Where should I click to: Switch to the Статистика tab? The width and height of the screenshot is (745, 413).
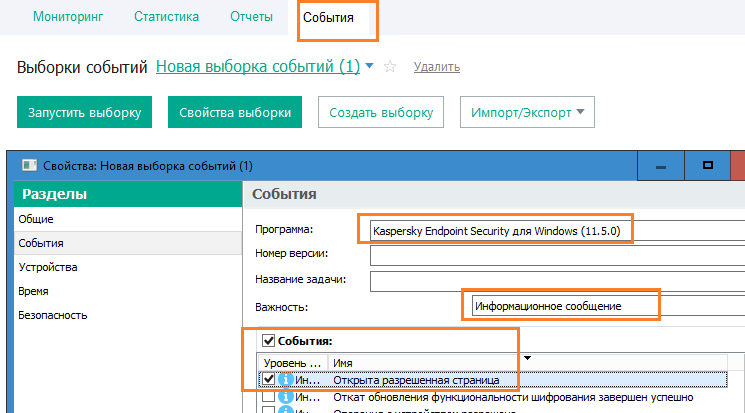point(166,17)
